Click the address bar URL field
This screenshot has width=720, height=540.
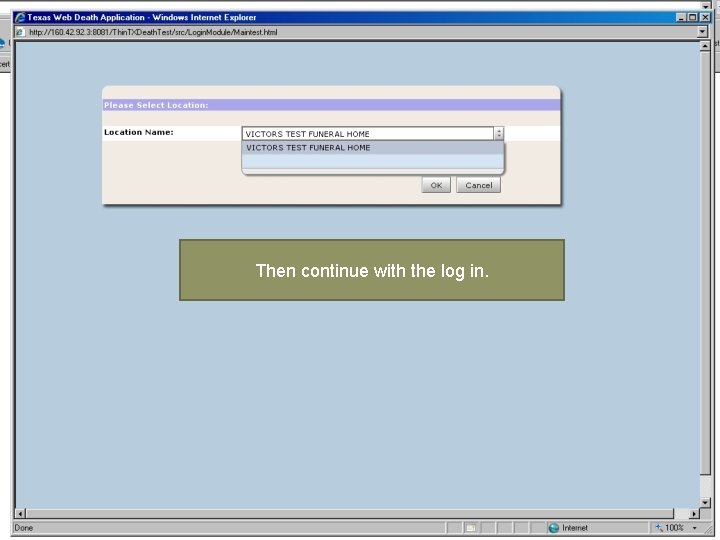[x=360, y=32]
